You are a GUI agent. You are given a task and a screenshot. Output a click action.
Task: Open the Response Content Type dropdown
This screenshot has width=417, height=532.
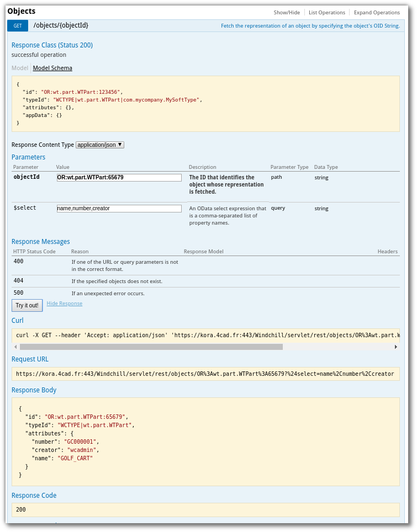click(100, 145)
